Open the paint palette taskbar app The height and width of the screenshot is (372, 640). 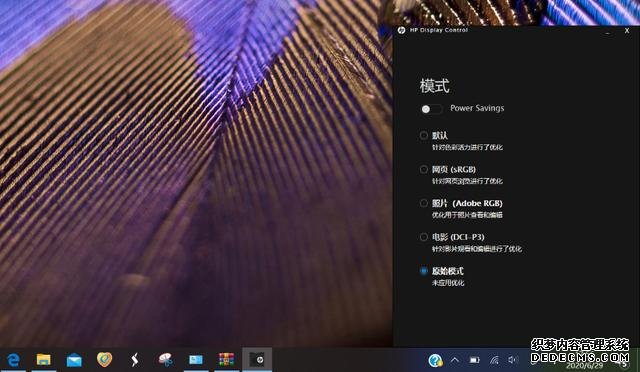tap(165, 360)
